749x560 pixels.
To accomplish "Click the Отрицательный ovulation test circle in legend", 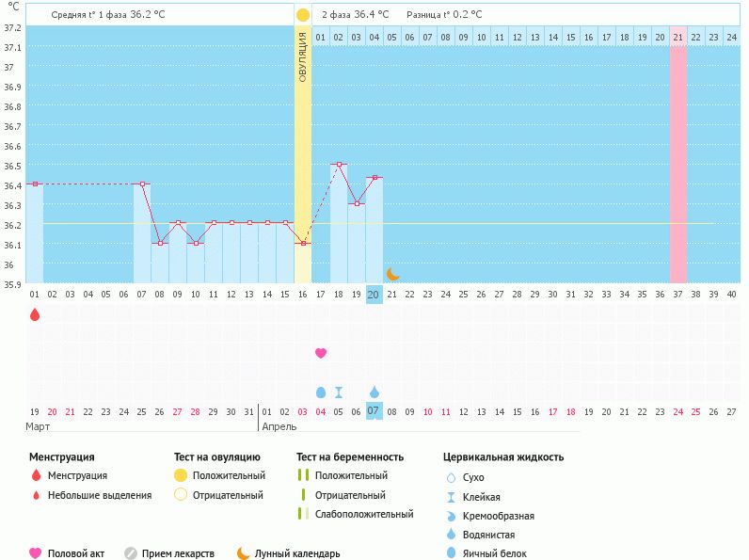I will (181, 495).
